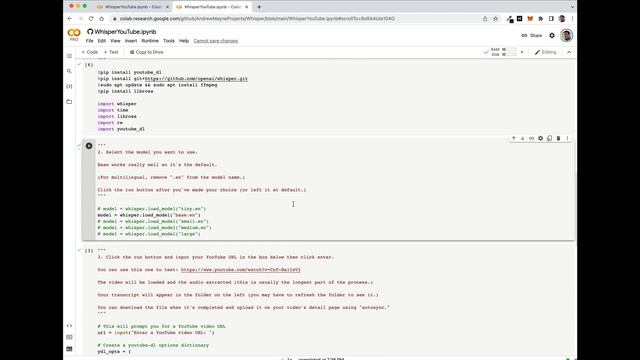
Task: Open the RAM and Disk runtime dropdown
Action: pos(522,52)
